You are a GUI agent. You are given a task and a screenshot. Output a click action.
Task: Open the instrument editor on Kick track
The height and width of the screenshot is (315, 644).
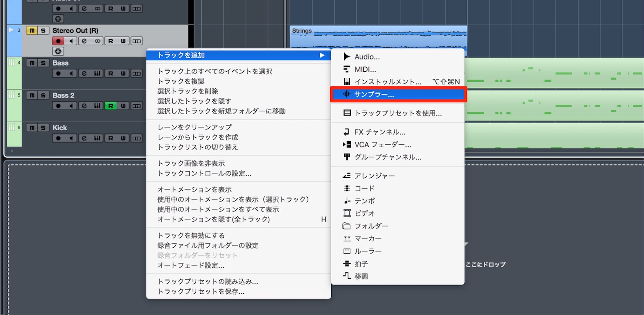pyautogui.click(x=97, y=138)
